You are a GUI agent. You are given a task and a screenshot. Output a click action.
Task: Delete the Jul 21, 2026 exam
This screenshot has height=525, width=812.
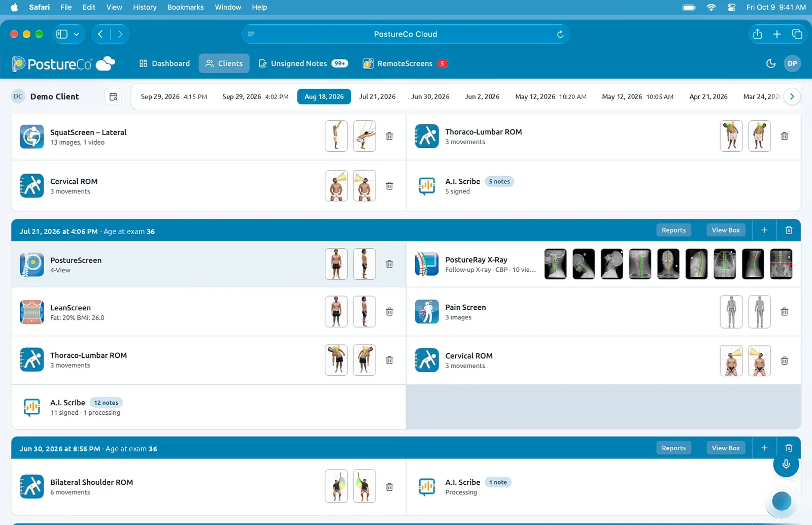[789, 230]
